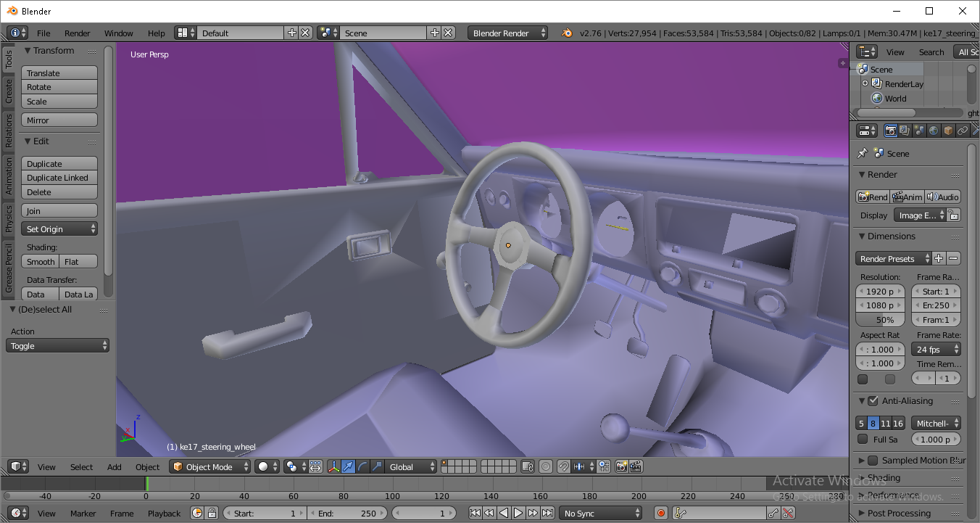Image resolution: width=980 pixels, height=523 pixels.
Task: Select the Render Layers properties icon
Action: 905,131
